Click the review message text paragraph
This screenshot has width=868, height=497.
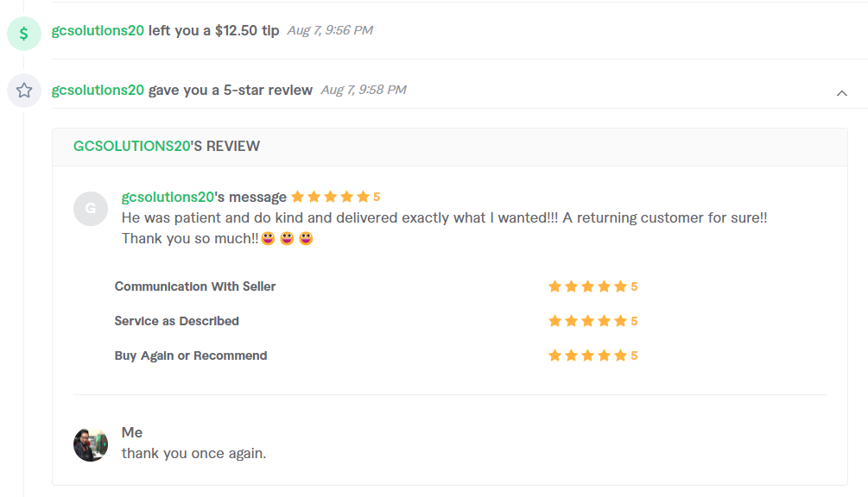pyautogui.click(x=445, y=229)
